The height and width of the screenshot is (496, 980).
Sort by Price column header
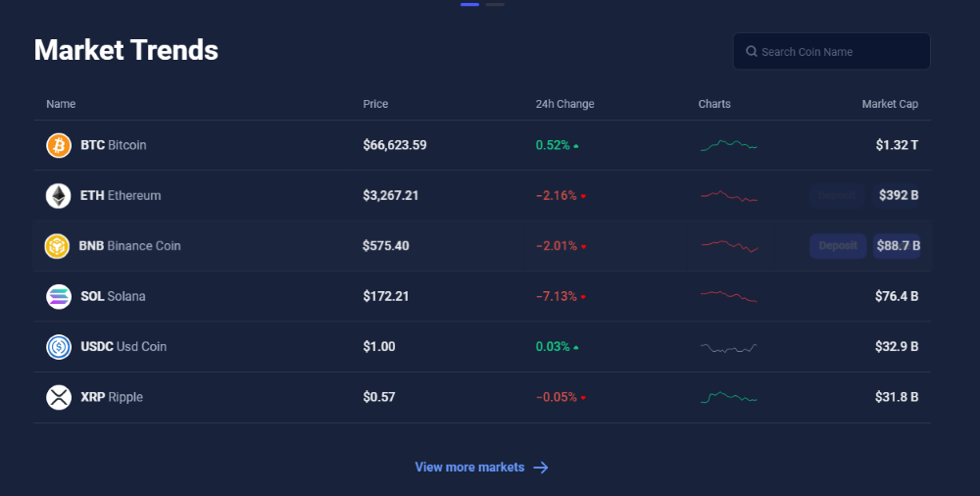tap(375, 104)
